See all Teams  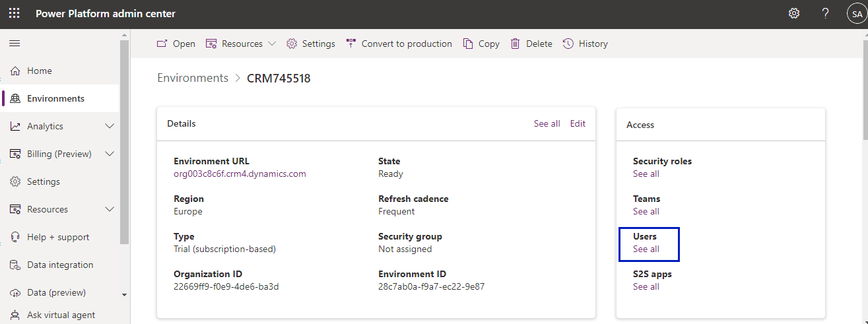pos(646,212)
